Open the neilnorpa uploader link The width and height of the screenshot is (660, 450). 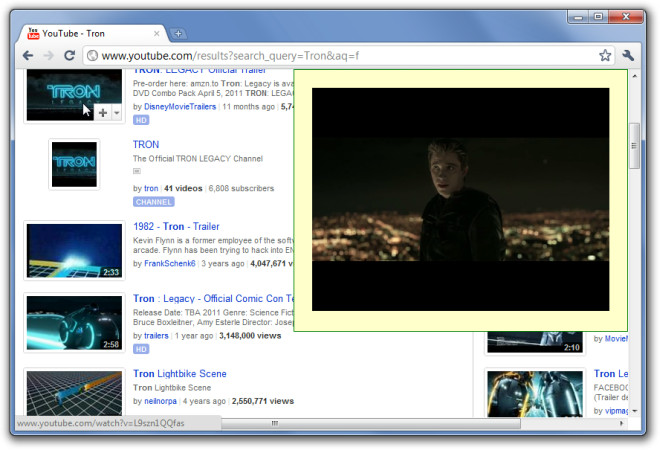tap(160, 401)
